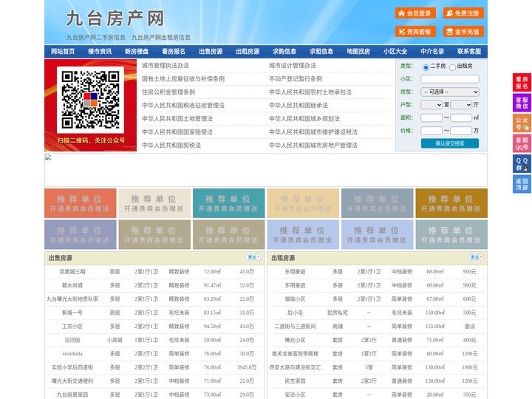Click the 返回顶部 back-to-top icon
Screen dimensions: 532x399
(x=522, y=184)
